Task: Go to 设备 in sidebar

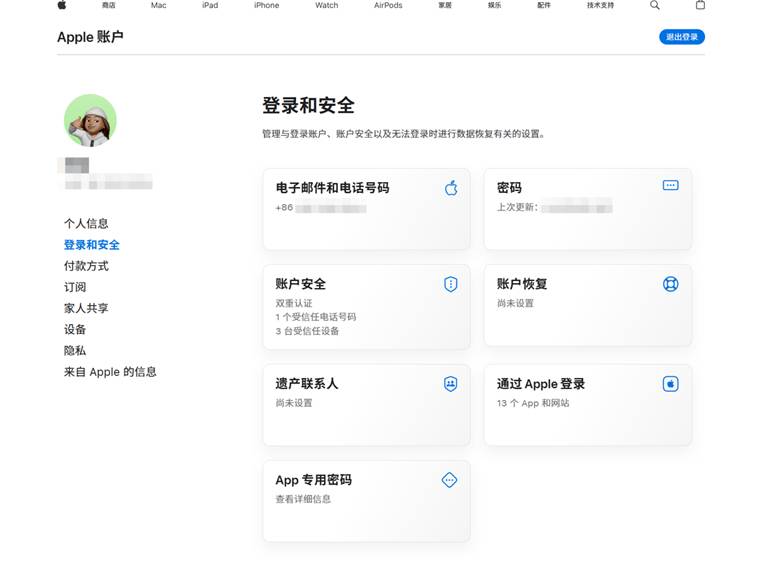Action: [75, 329]
